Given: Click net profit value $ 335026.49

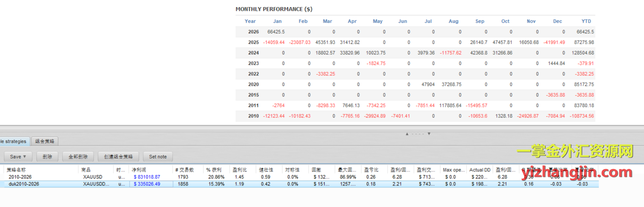Looking at the screenshot, I should (x=147, y=184).
